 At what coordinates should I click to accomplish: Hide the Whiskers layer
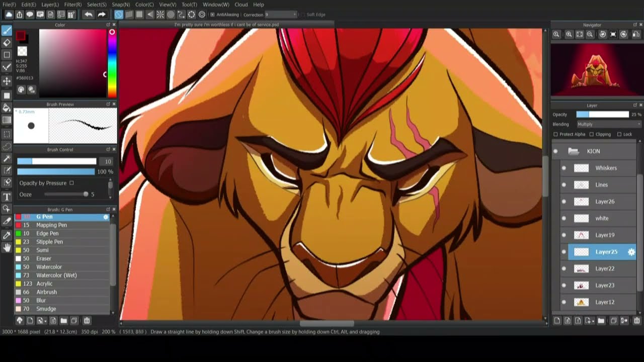pos(563,168)
